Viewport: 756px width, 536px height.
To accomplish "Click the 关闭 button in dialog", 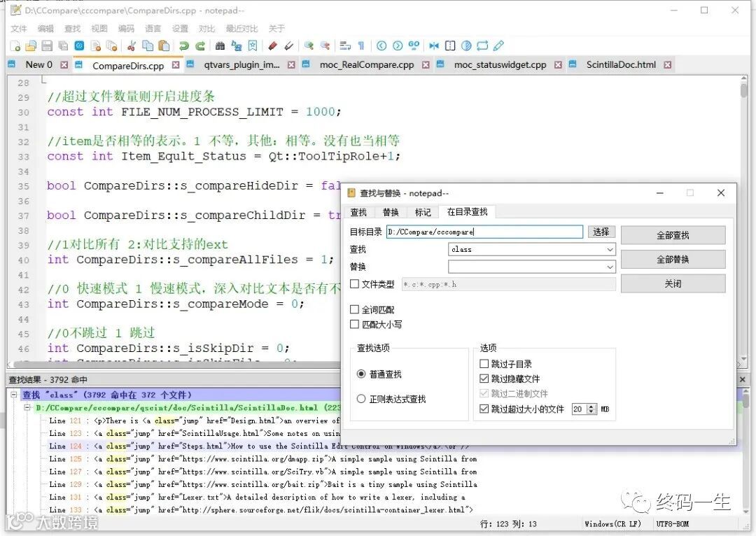I will (673, 283).
